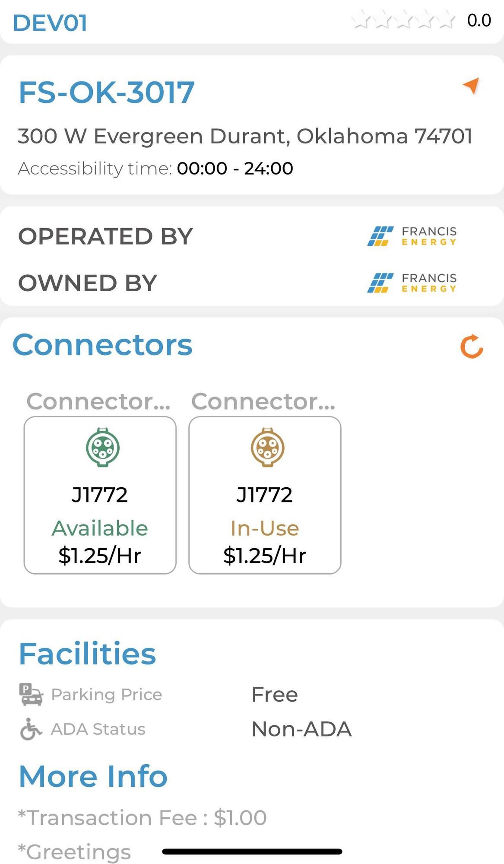Tap the green Available J1772 plug icon
The image size is (504, 864).
(x=102, y=448)
